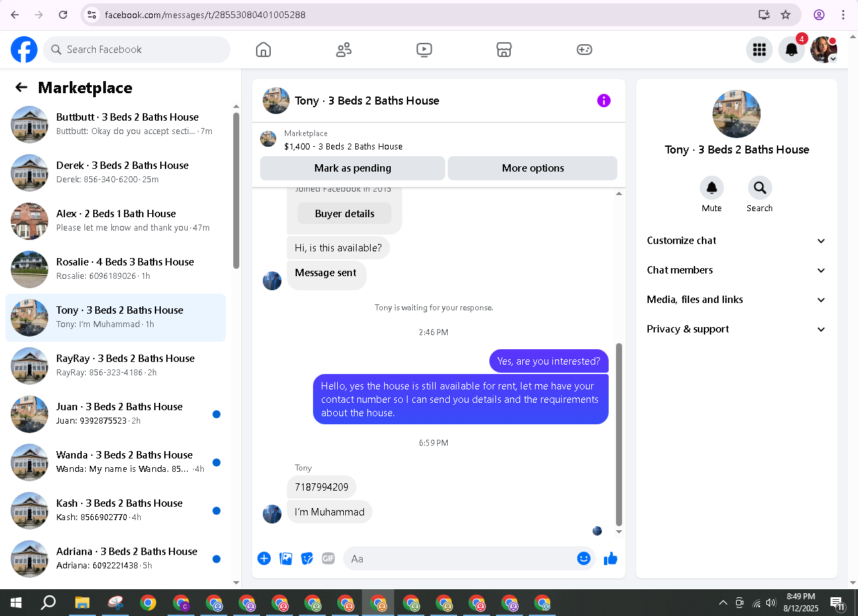858x616 pixels.
Task: Search in conversation magnifier icon
Action: (759, 188)
